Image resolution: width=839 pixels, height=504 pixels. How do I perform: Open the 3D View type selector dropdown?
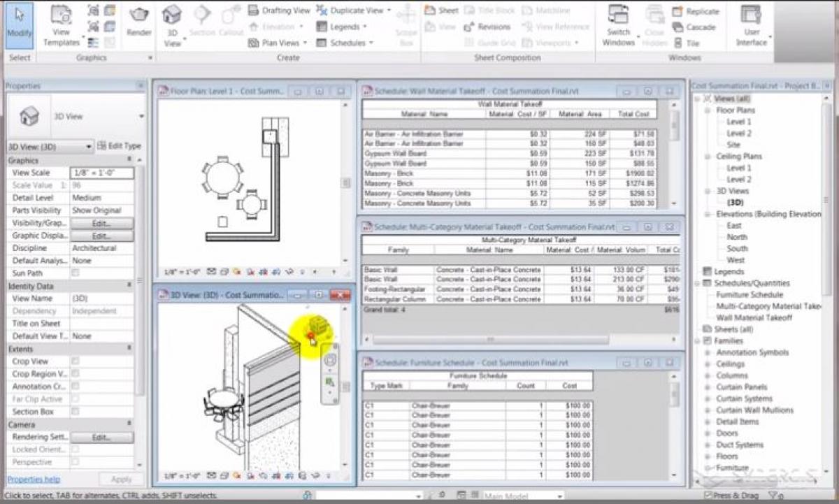point(88,147)
